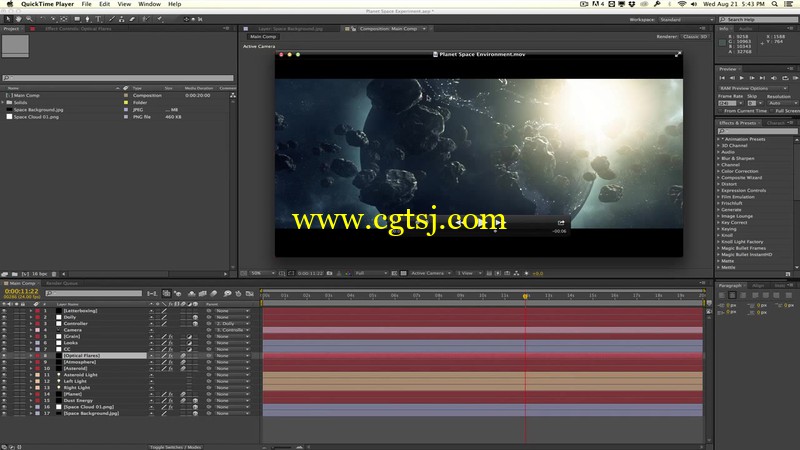Image resolution: width=800 pixels, height=450 pixels.
Task: Open the Graph Editor icon
Action: pyautogui.click(x=249, y=293)
